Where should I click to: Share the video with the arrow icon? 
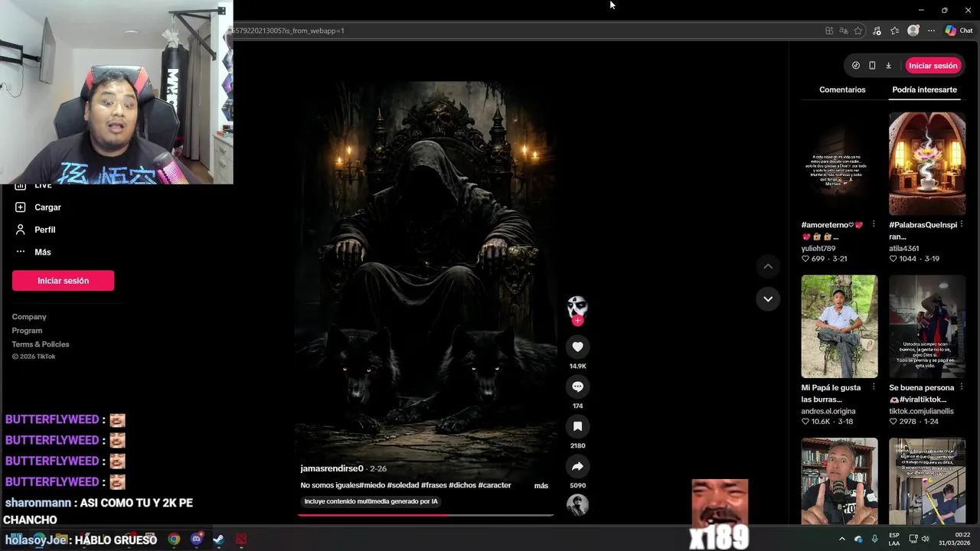coord(577,466)
